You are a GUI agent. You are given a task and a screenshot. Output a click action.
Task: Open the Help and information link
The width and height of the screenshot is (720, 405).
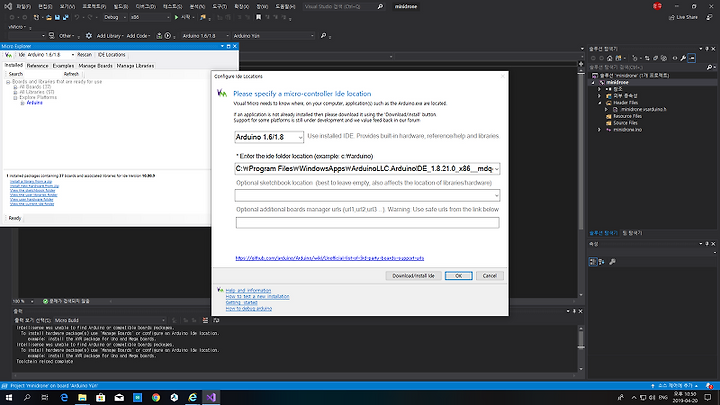click(248, 291)
